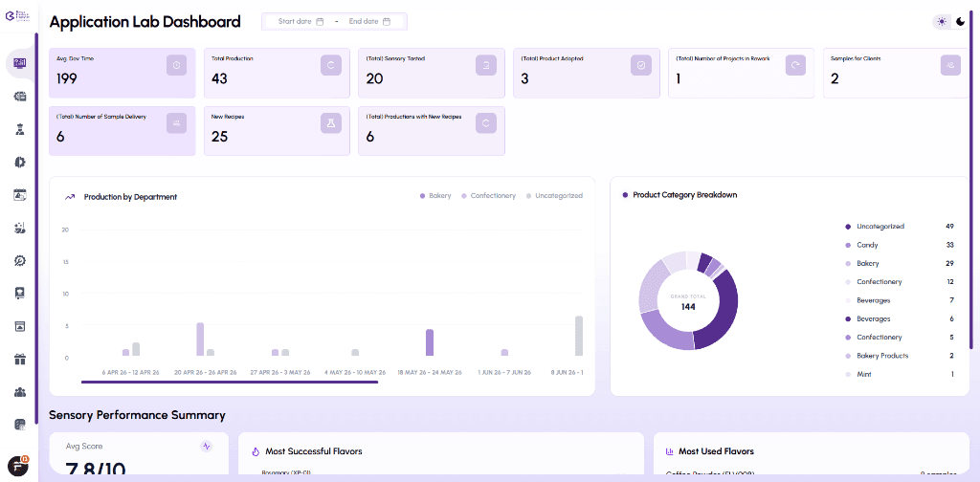This screenshot has width=980, height=482.
Task: Click the End date field
Action: pyautogui.click(x=369, y=21)
